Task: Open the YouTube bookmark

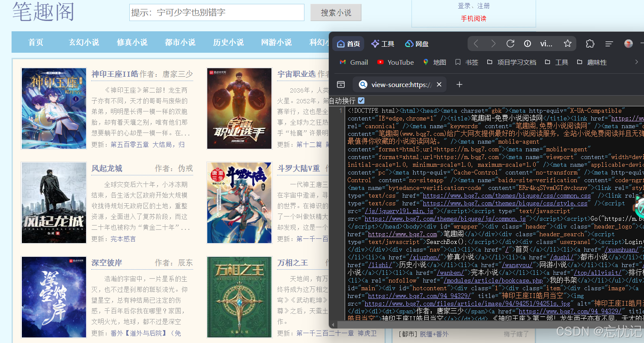Action: pyautogui.click(x=396, y=62)
